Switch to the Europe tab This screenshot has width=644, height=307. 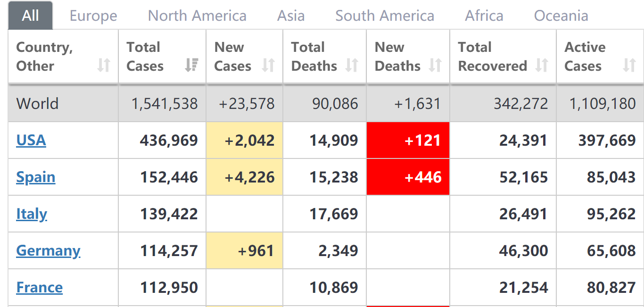click(x=93, y=16)
